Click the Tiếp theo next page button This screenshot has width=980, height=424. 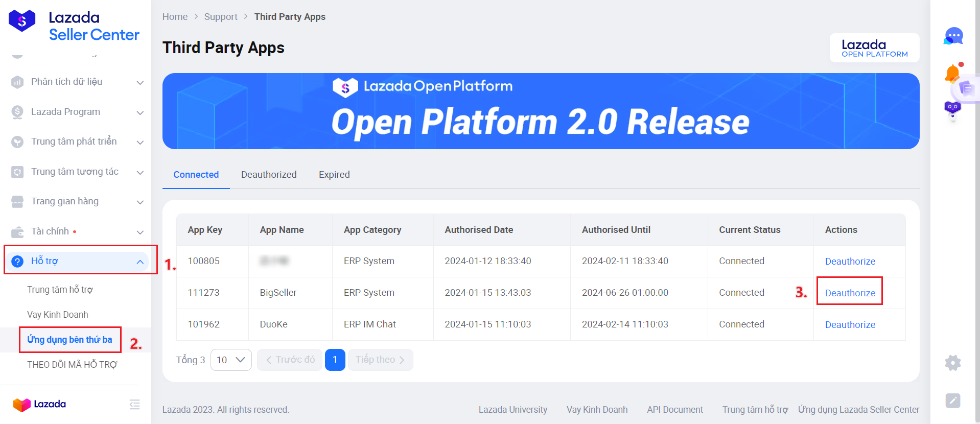(381, 360)
